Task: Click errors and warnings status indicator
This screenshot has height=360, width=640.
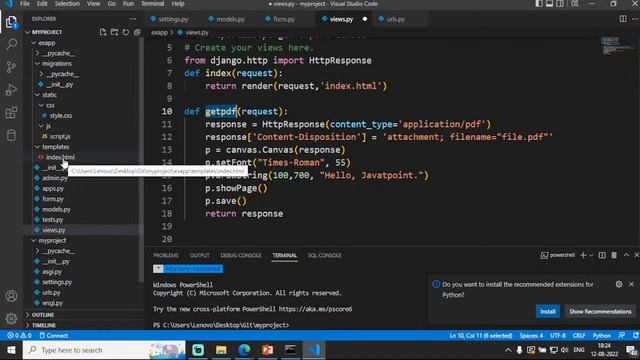Action: [x=19, y=336]
